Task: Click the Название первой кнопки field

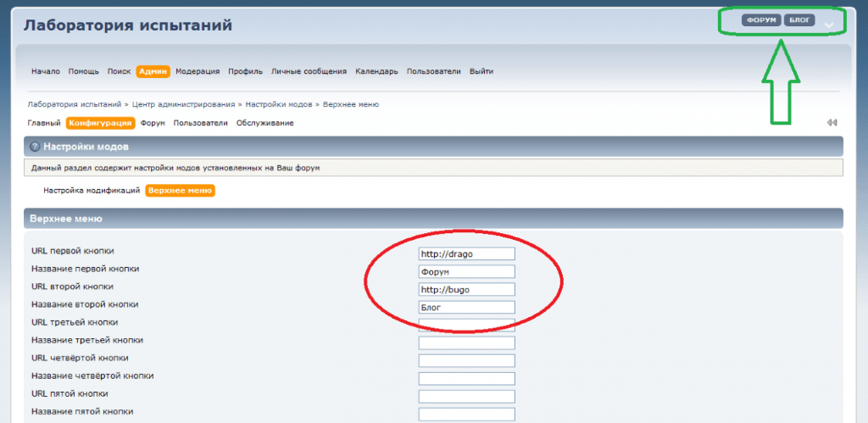Action: [x=466, y=271]
